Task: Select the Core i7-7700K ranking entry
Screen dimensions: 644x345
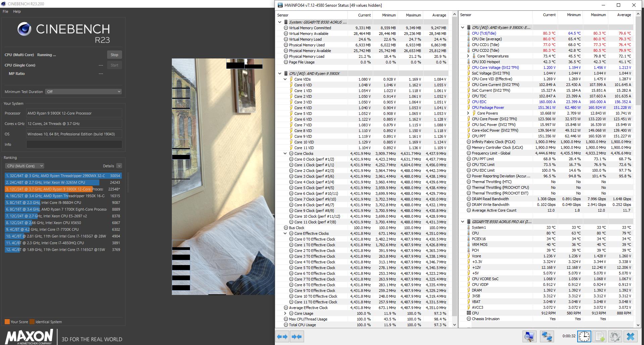Action: point(63,229)
